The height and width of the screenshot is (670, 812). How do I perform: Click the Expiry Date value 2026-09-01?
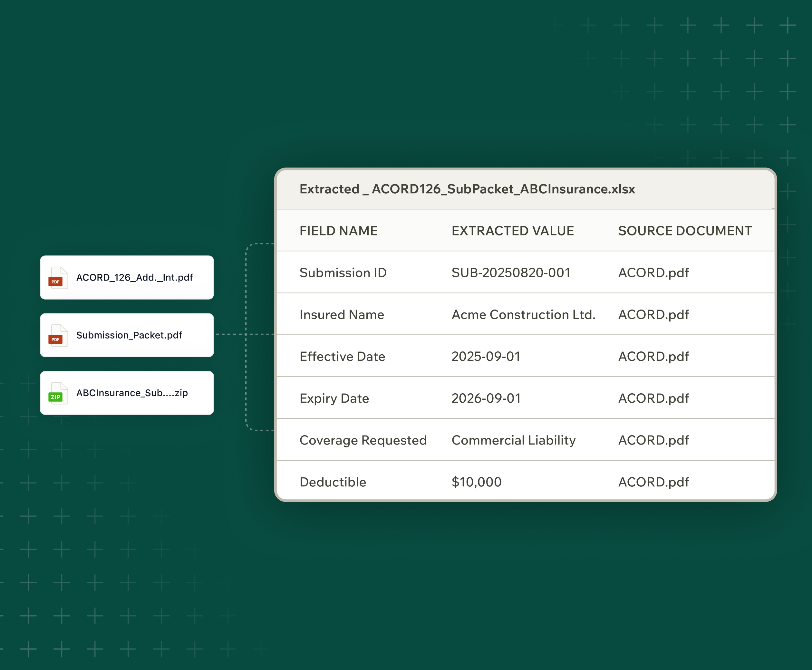point(486,398)
